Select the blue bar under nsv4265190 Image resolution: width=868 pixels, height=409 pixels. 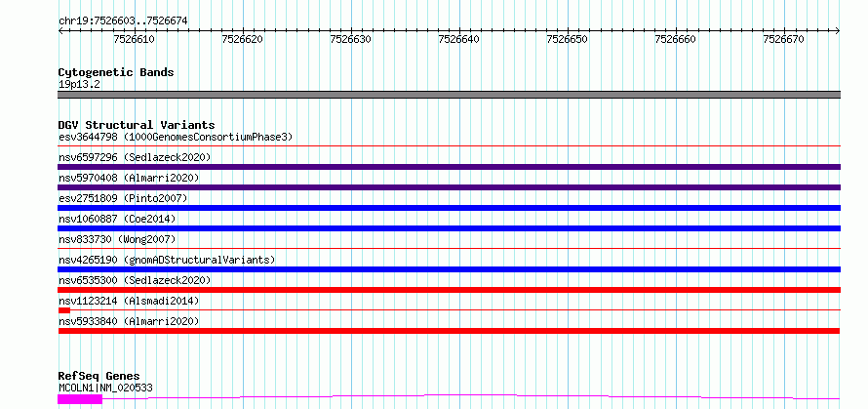point(449,269)
